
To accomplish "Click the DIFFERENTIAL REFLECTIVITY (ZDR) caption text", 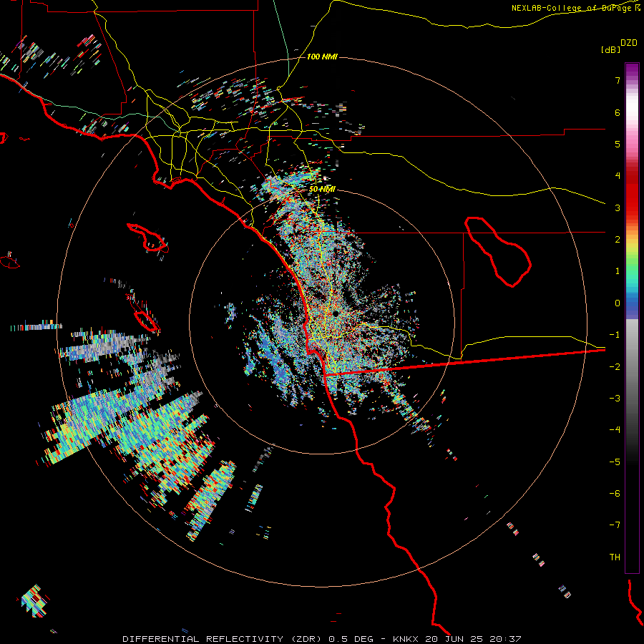I will [x=224, y=639].
